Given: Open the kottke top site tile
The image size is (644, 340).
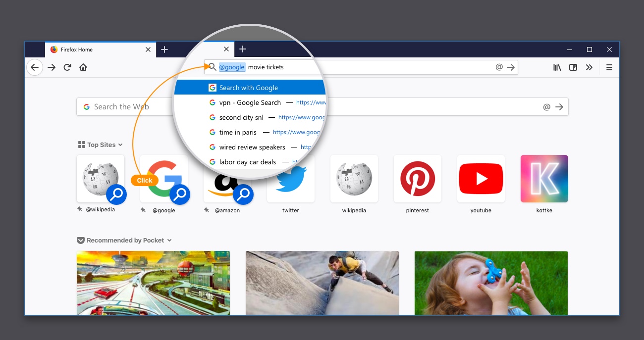Looking at the screenshot, I should click(x=544, y=179).
